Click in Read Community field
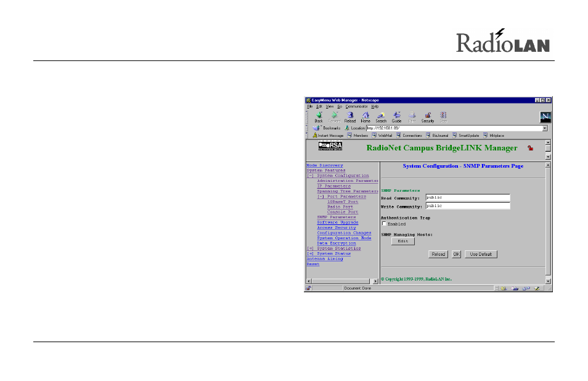 pyautogui.click(x=468, y=198)
